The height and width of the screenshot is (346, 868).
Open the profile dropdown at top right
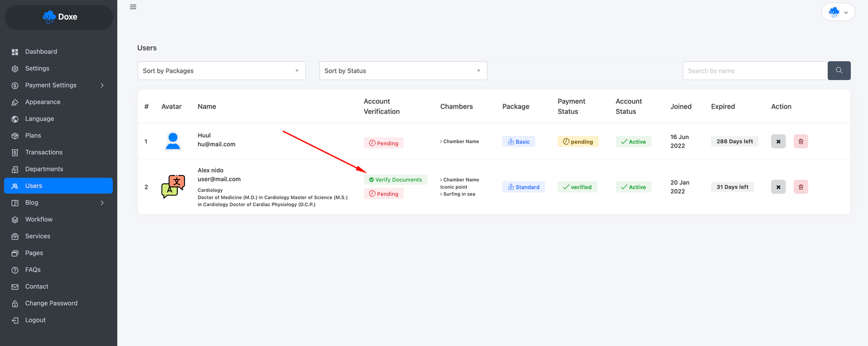tap(838, 12)
